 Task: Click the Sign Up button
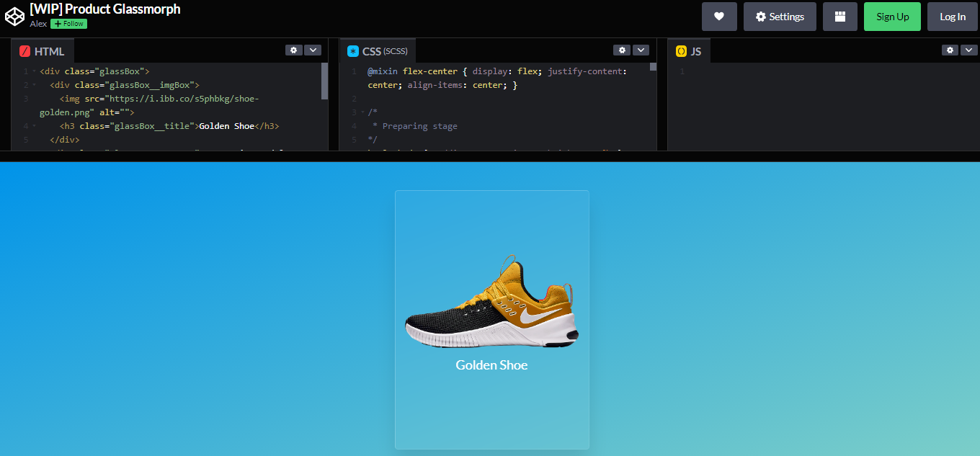(892, 16)
